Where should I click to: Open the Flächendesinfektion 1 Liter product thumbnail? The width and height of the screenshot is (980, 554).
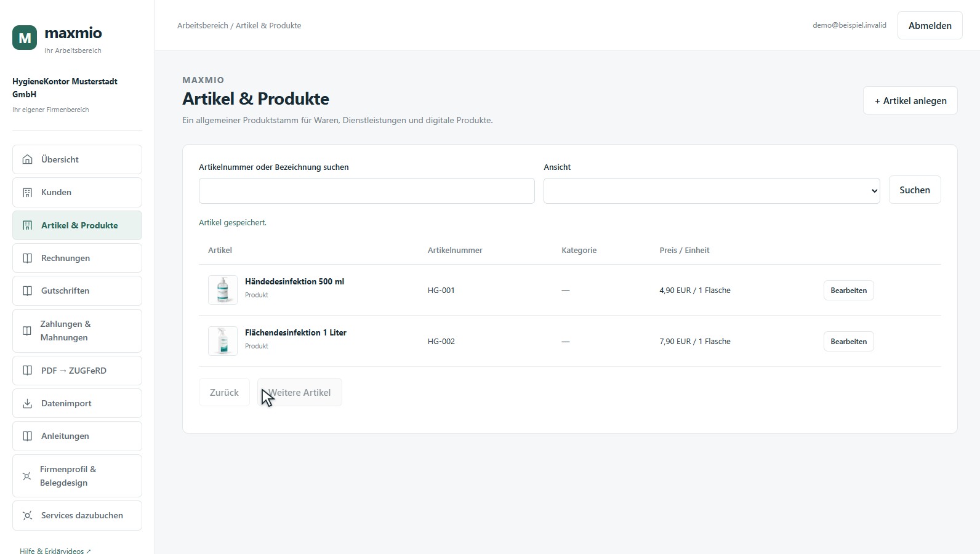pos(223,341)
